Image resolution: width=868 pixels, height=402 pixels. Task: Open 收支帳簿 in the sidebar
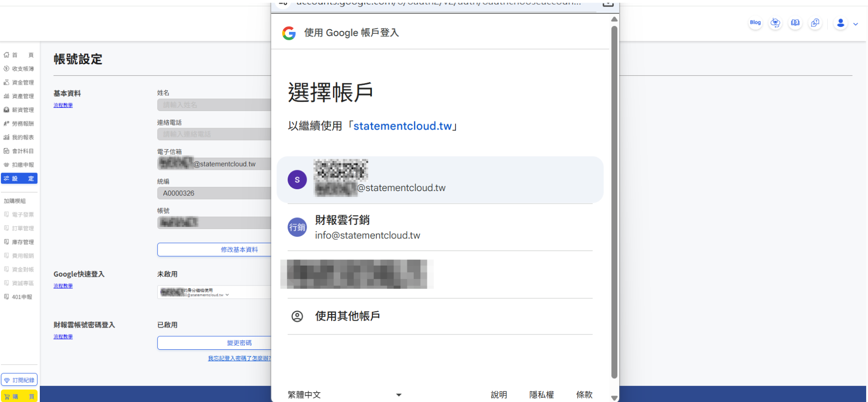pos(19,68)
